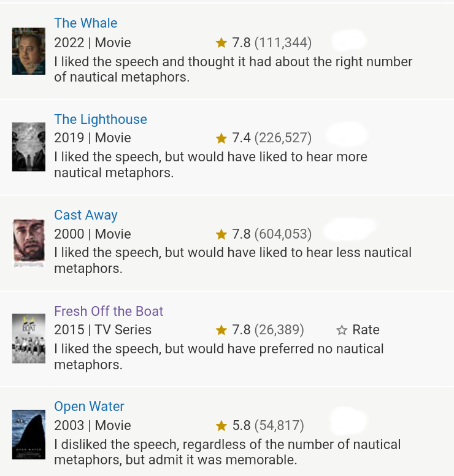Select The Lighthouse poster thumbnail
Viewport: 454px width, 476px height.
pos(29,147)
